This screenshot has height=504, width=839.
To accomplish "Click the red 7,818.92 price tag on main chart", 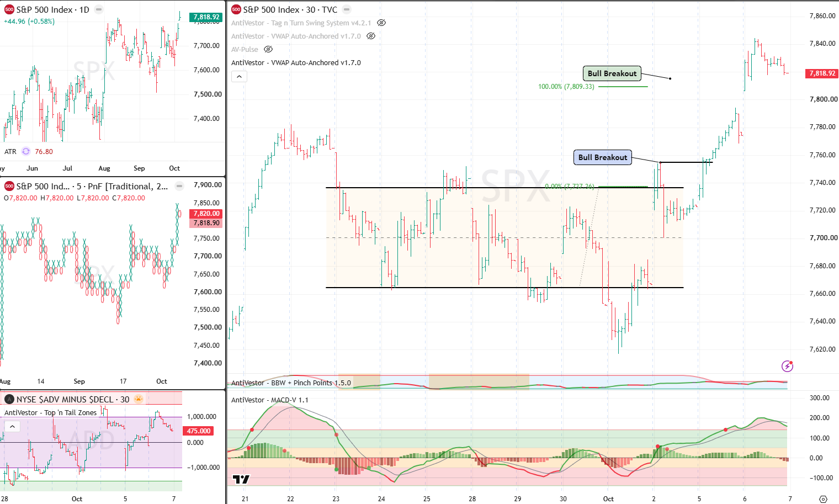I will 822,73.
